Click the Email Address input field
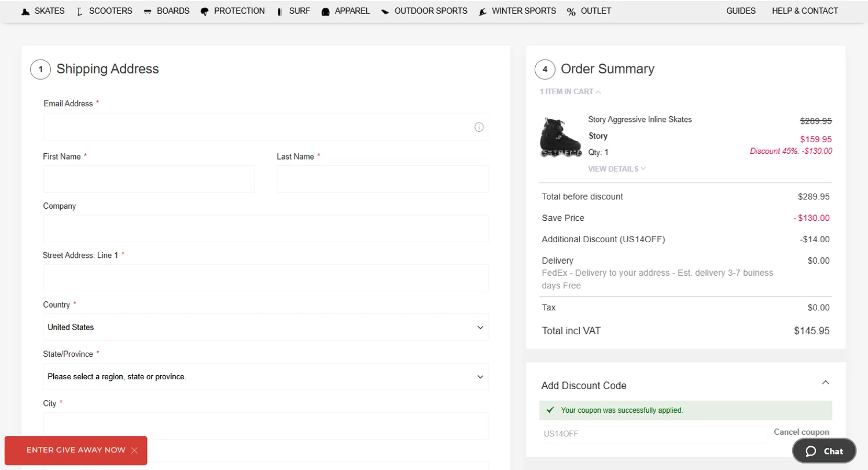This screenshot has height=470, width=868. point(266,127)
